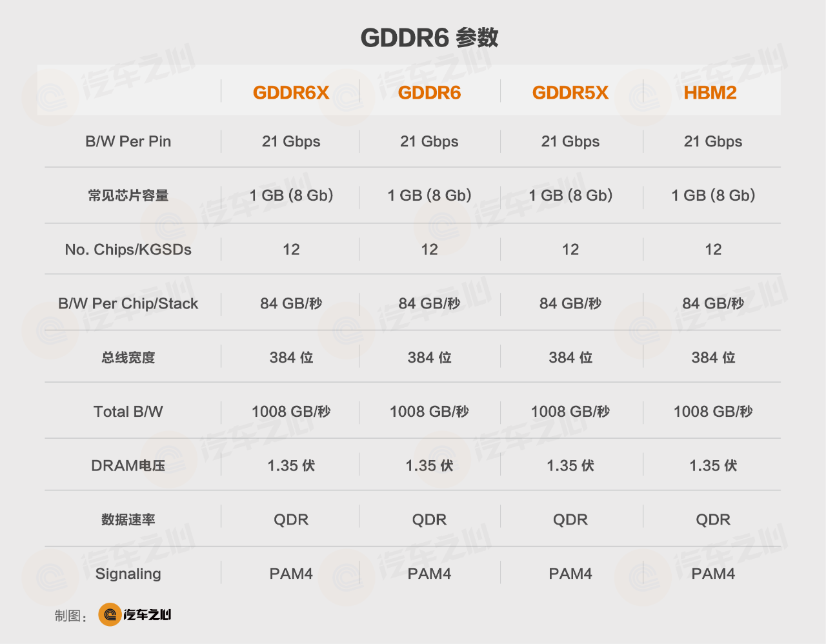Screen dimensions: 826x644
Task: Select the title text "GDDR6 参数"
Action: [429, 37]
